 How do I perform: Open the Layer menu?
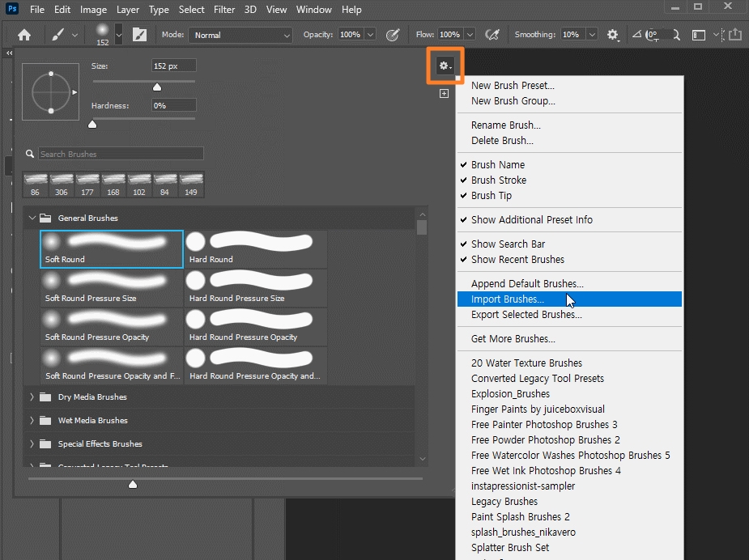click(128, 10)
